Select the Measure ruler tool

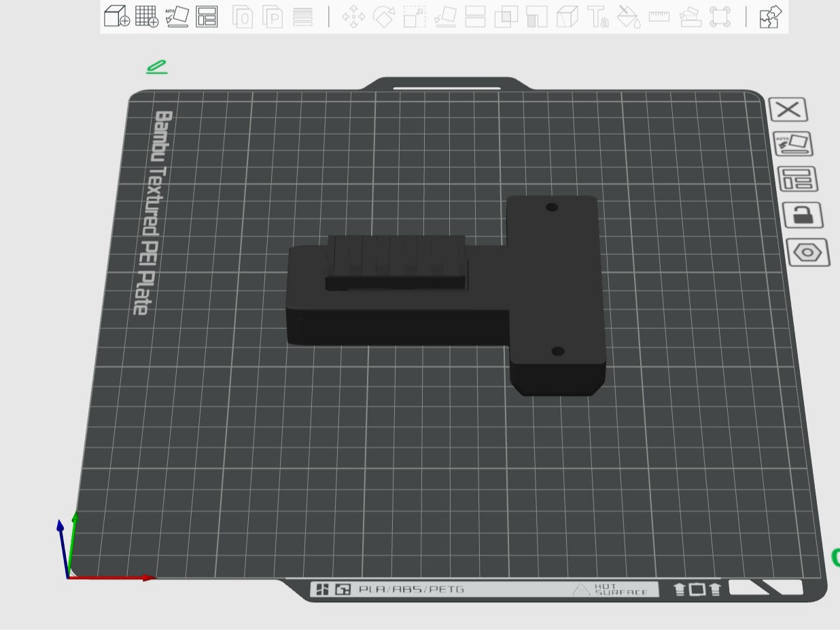click(659, 16)
